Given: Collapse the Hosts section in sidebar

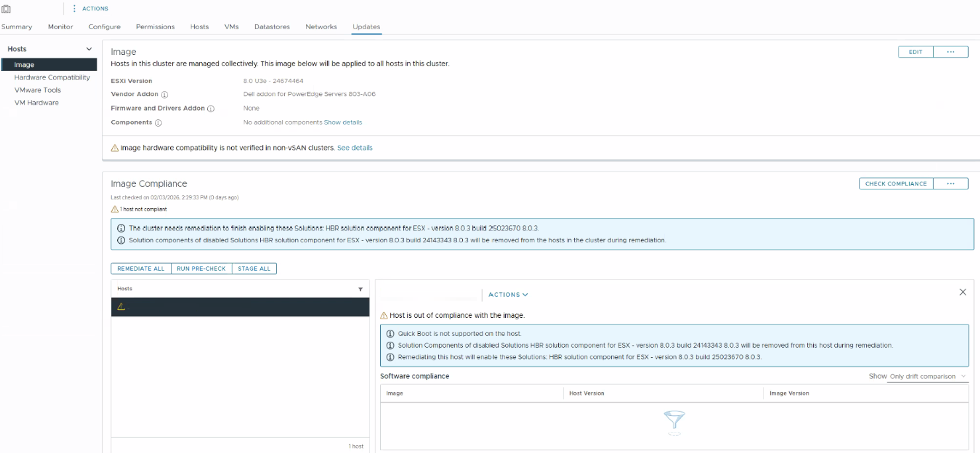Looking at the screenshot, I should click(x=89, y=49).
